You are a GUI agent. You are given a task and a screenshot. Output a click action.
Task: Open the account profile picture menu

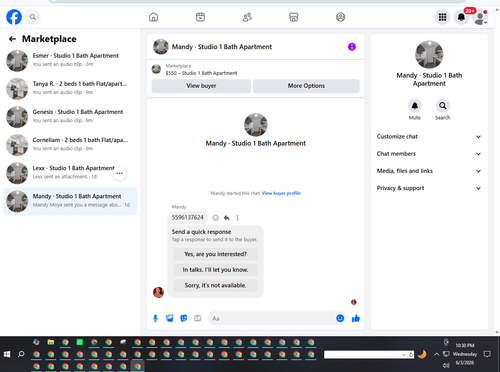pos(480,17)
